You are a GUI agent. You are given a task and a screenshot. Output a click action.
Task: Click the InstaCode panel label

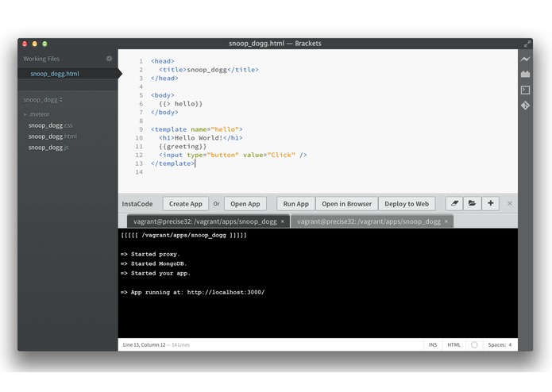click(137, 204)
